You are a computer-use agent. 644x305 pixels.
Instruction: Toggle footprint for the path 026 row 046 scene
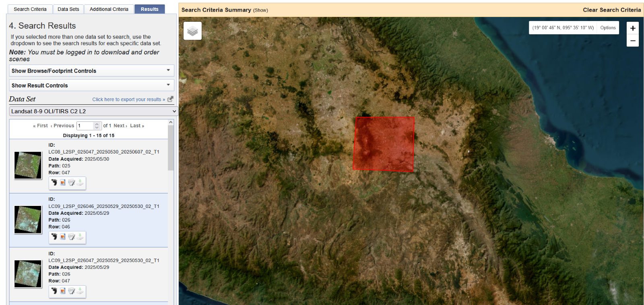(x=54, y=237)
